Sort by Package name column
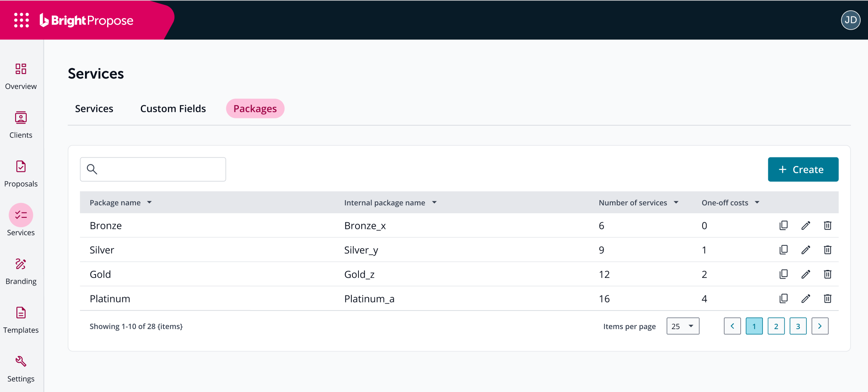This screenshot has height=392, width=868. (121, 203)
